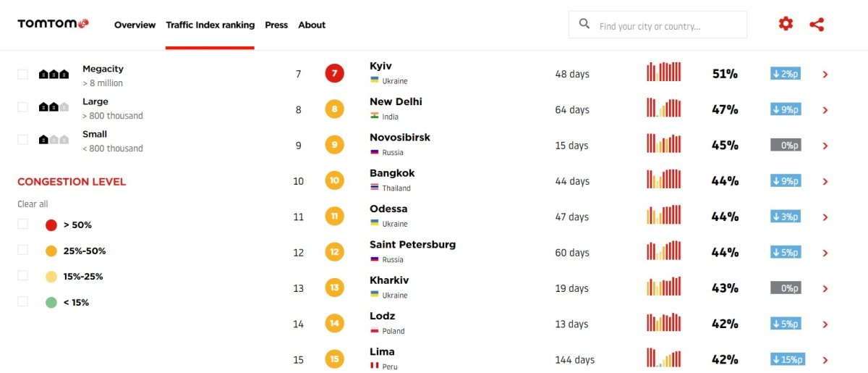Open the Press menu item
The height and width of the screenshot is (373, 868).
[276, 25]
